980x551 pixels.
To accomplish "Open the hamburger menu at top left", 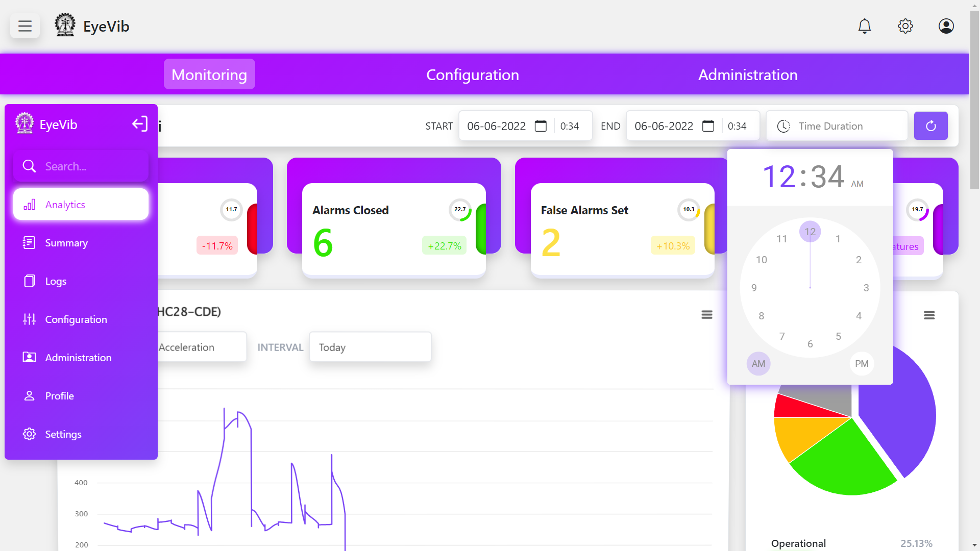I will point(25,26).
